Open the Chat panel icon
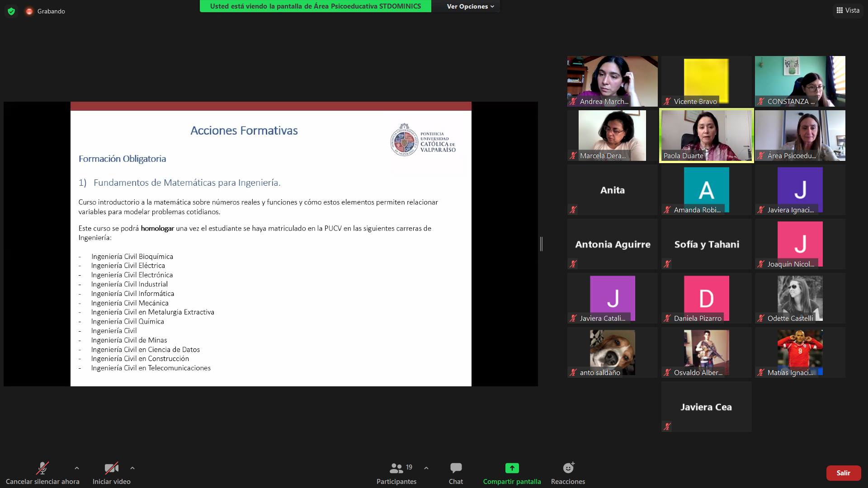 coord(456,468)
